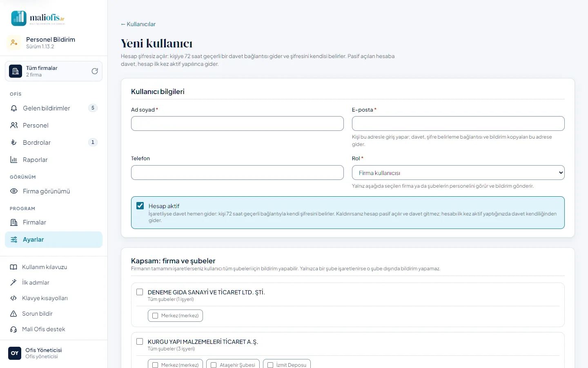Go to Personel in the sidebar
This screenshot has width=588, height=368.
click(53, 126)
